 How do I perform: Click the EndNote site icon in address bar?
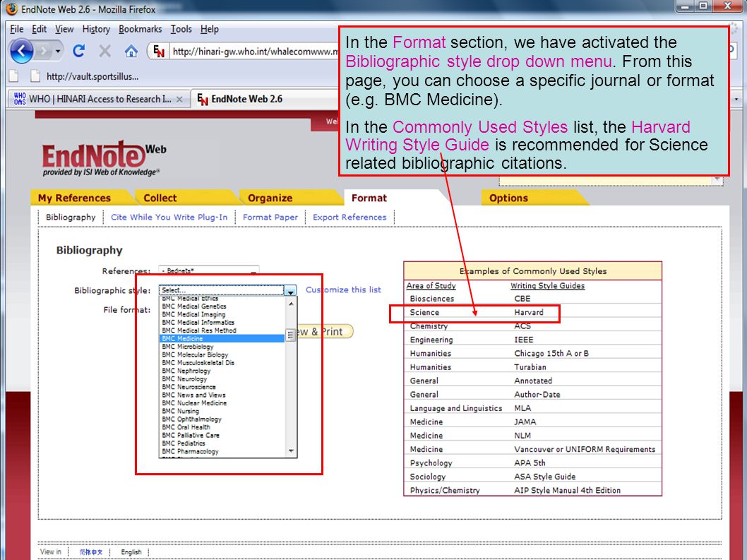click(159, 51)
